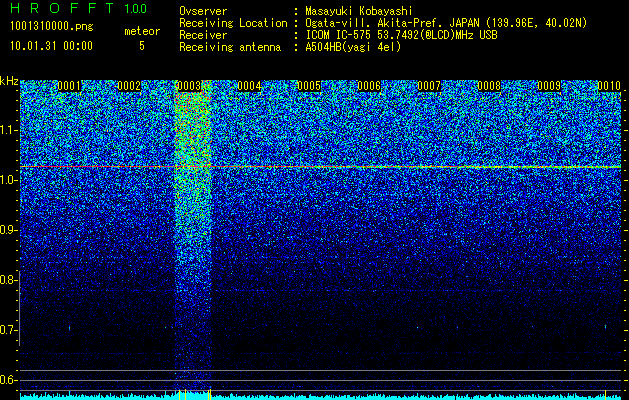Select time marker 0007
The height and width of the screenshot is (400, 629).
click(429, 86)
